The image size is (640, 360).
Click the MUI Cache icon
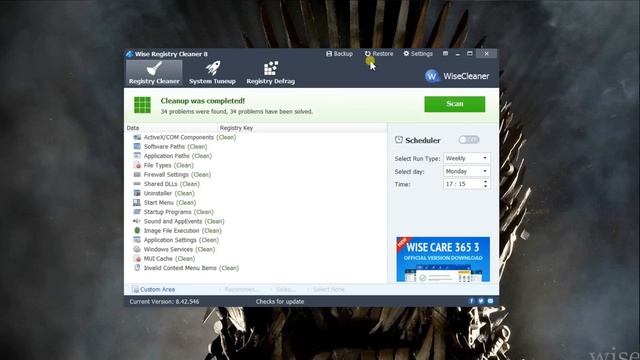click(x=137, y=259)
